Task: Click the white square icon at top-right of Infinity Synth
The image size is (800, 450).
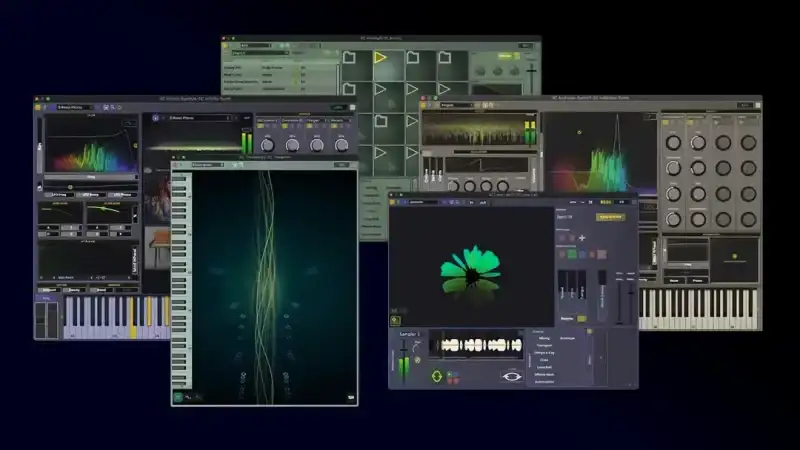Action: pos(352,108)
